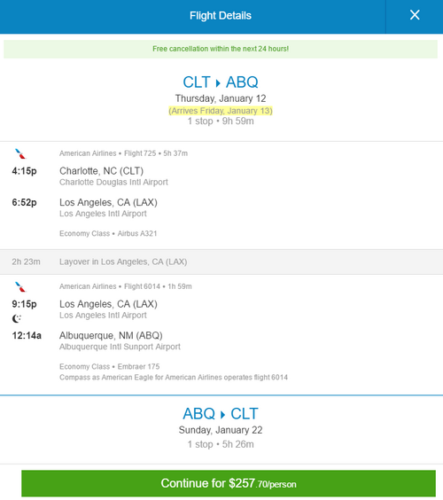Click the arrow between CLT and ABQ
Screen dimensions: 443x500
coord(218,83)
